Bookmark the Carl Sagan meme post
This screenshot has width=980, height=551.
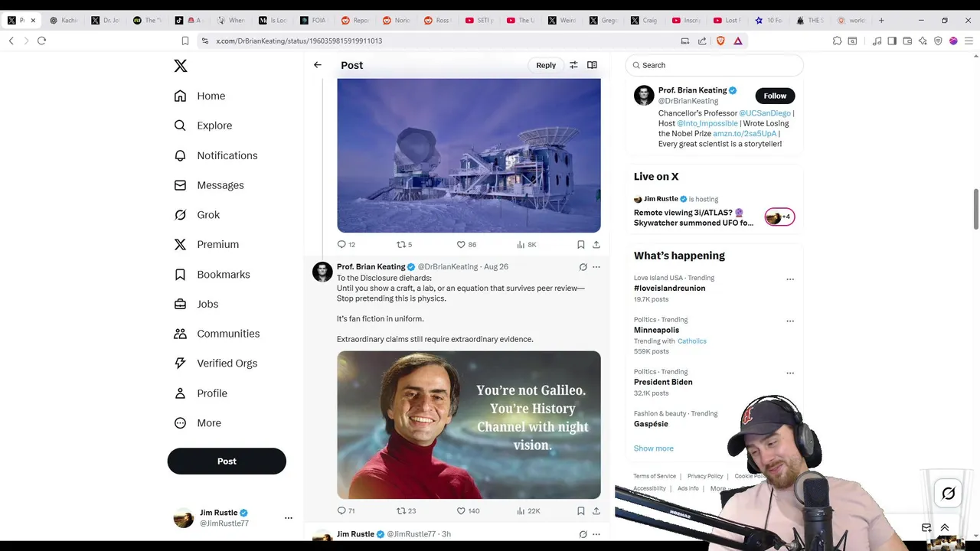[581, 510]
